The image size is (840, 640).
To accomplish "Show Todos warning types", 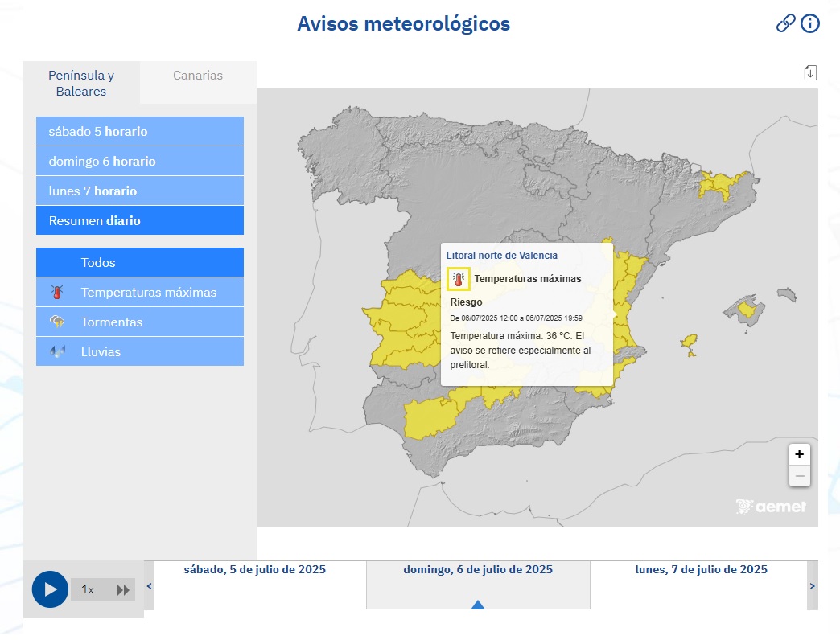I will 140,262.
